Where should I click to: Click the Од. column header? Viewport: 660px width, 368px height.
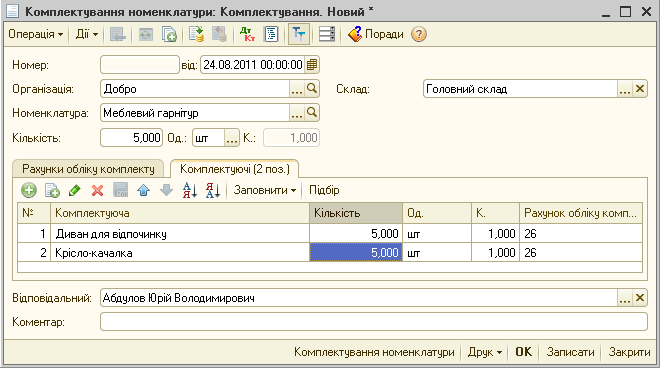pyautogui.click(x=437, y=213)
